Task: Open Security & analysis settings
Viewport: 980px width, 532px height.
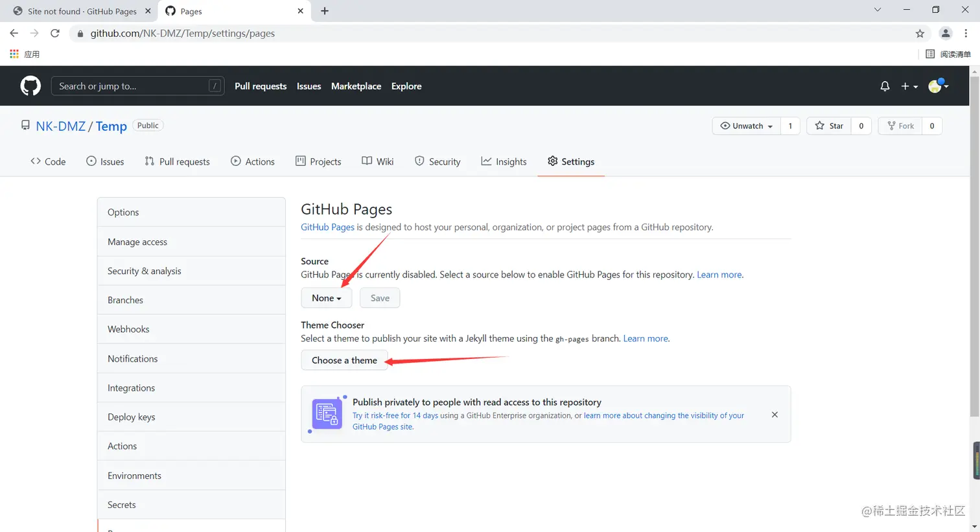Action: [191, 271]
